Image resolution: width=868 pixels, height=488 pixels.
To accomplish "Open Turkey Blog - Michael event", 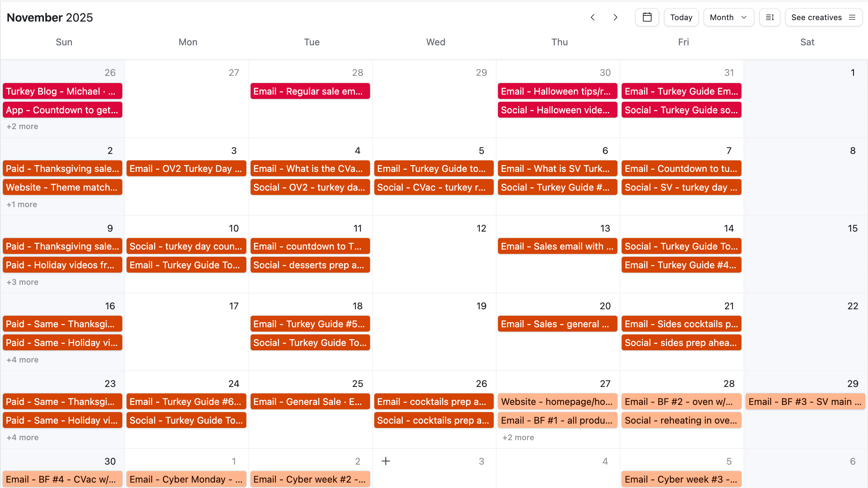I will point(62,91).
